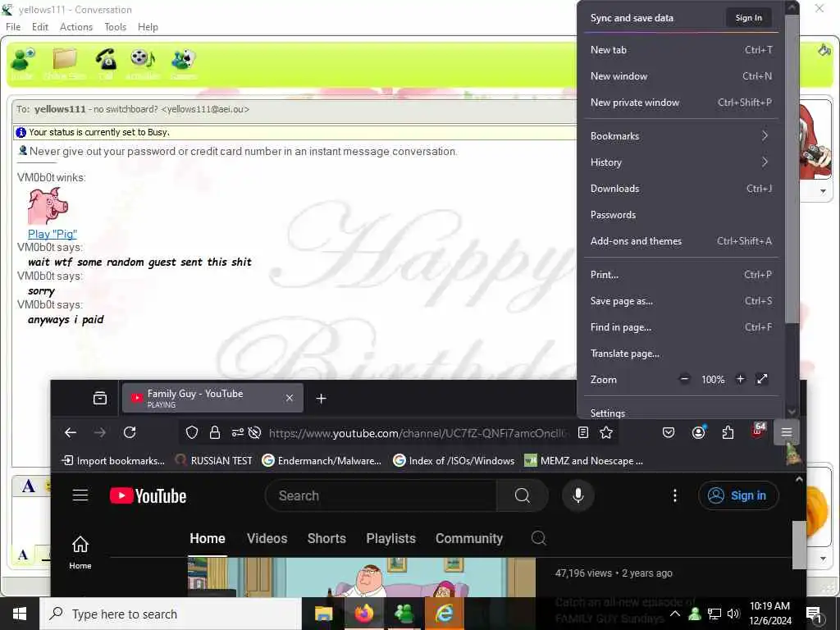Choose Print… in Firefox menu
840x630 pixels.
[x=680, y=275]
